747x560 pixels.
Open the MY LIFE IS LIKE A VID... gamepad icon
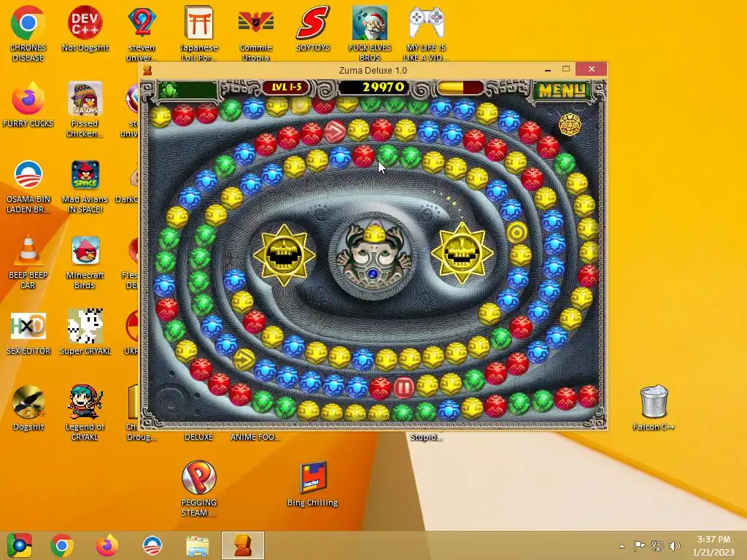(426, 34)
